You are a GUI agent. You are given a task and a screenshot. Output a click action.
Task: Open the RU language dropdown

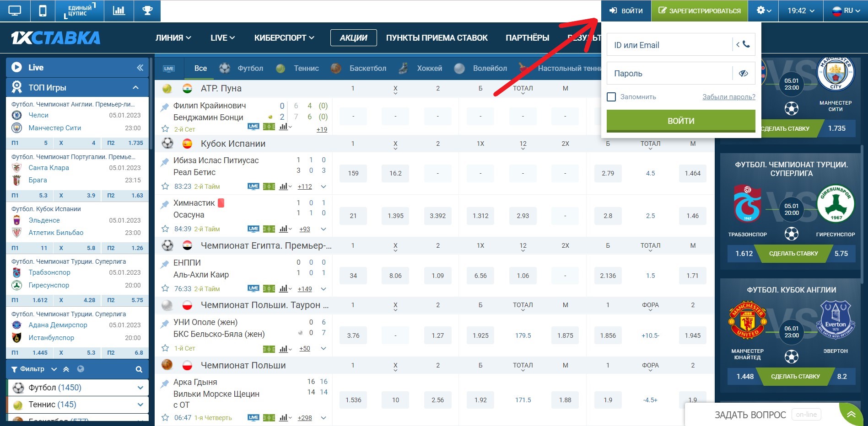(x=846, y=11)
